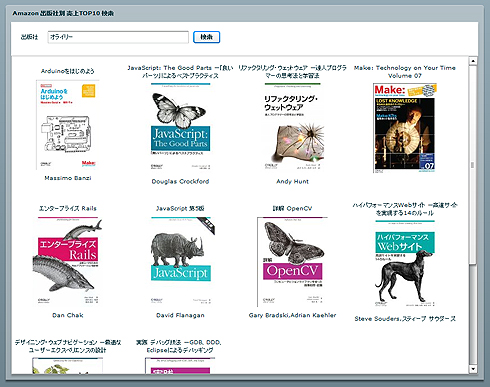Screen dimensions: 490x387
Task: Select author name Massimo Banzi
Action: 68,178
